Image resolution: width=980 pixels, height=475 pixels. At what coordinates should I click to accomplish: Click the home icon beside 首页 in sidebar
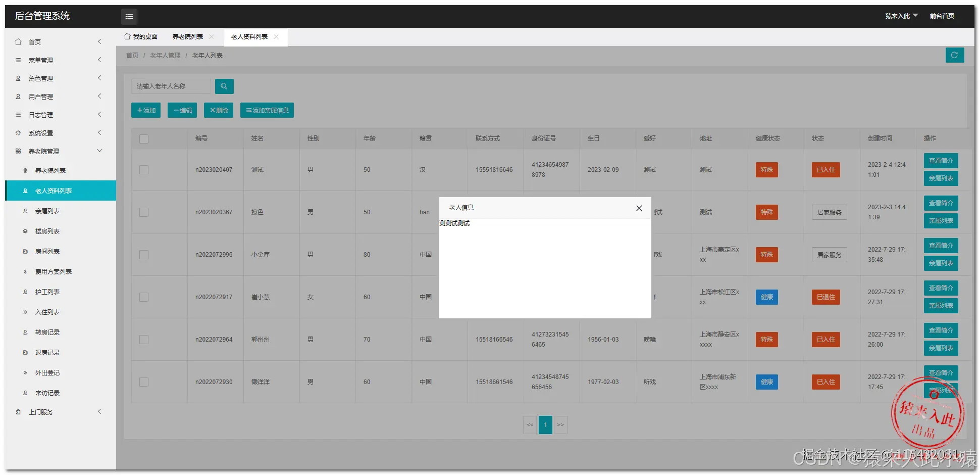pyautogui.click(x=18, y=42)
